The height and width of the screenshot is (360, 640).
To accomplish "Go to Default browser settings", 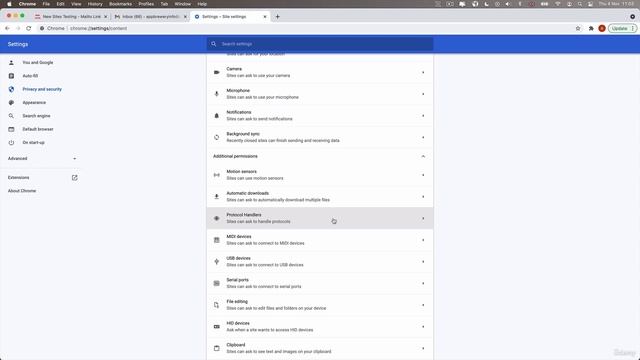I will pos(38,129).
